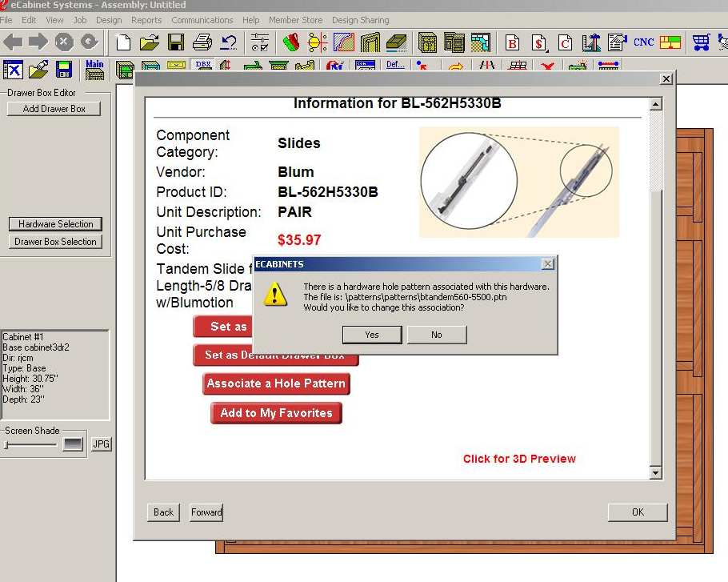The height and width of the screenshot is (582, 728).
Task: Open the File menu
Action: (6, 20)
